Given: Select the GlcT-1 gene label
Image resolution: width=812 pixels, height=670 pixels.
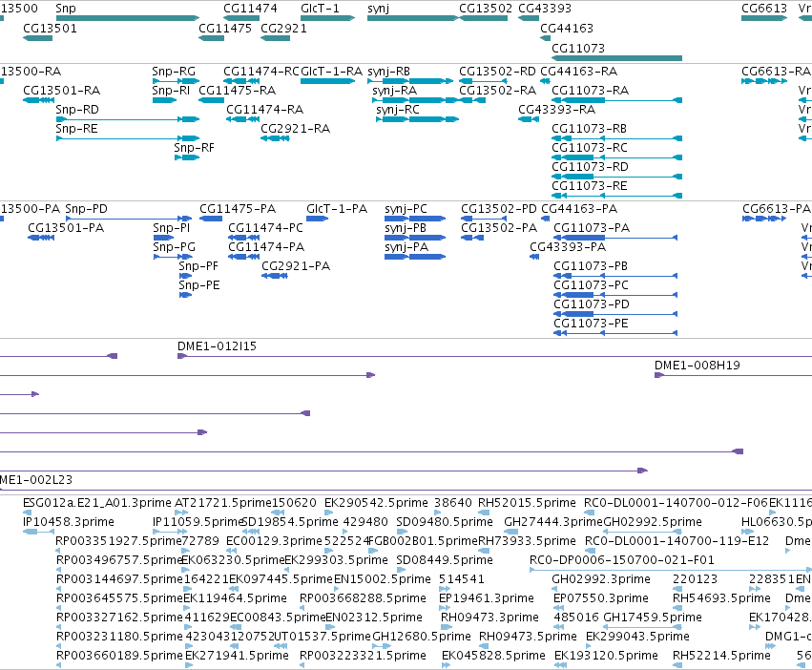Looking at the screenshot, I should 320,9.
